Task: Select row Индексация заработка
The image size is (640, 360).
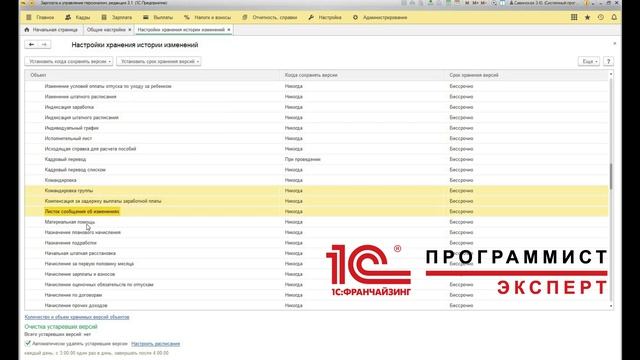Action: (316, 107)
